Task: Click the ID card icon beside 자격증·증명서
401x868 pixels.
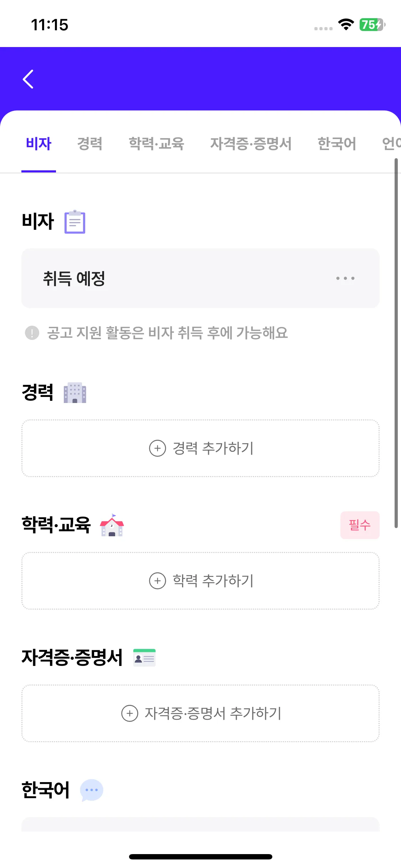Action: pos(144,658)
